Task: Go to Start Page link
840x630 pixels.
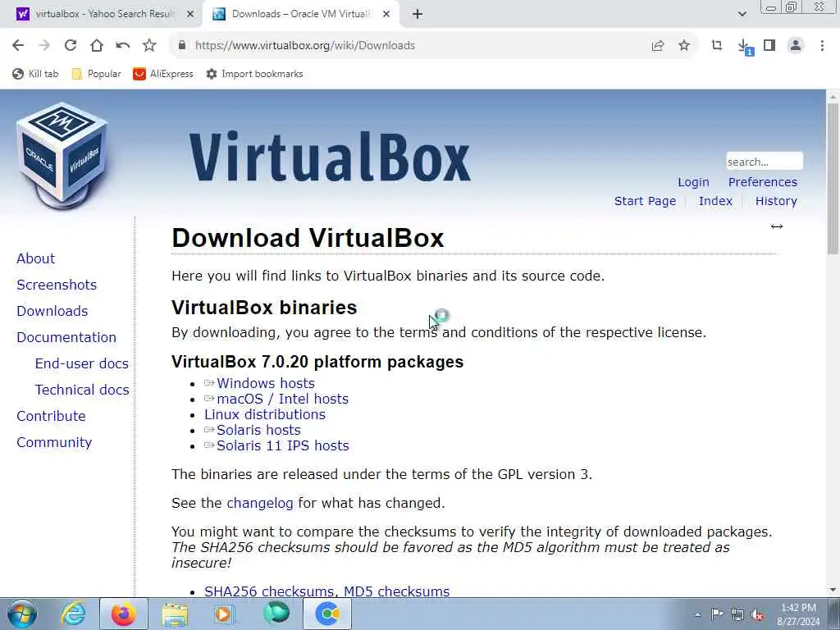Action: point(645,201)
